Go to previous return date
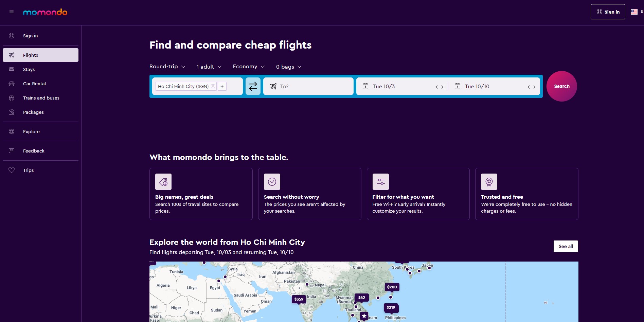The height and width of the screenshot is (322, 644). [529, 87]
